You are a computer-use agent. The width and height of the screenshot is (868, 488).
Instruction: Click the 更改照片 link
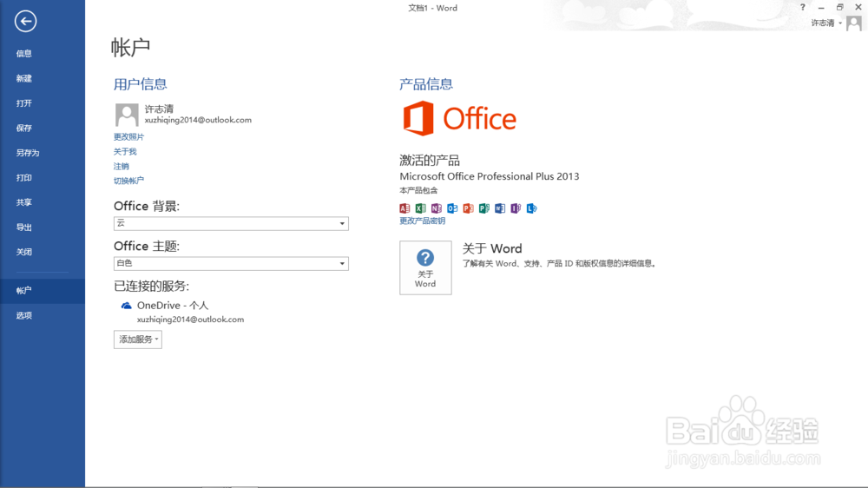129,137
